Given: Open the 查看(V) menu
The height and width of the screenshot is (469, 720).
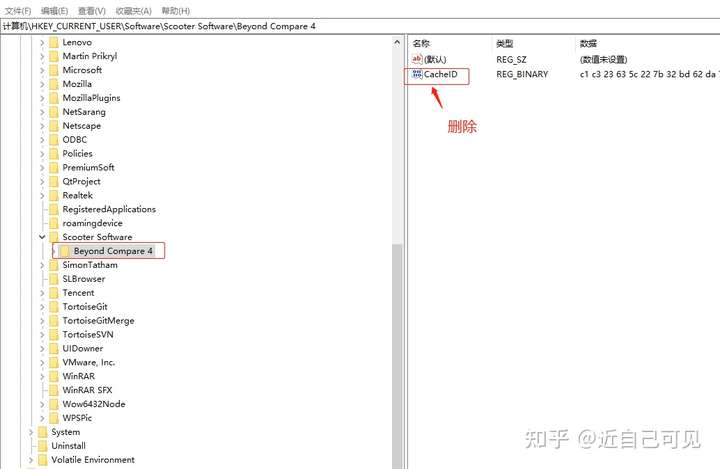Looking at the screenshot, I should (x=92, y=11).
